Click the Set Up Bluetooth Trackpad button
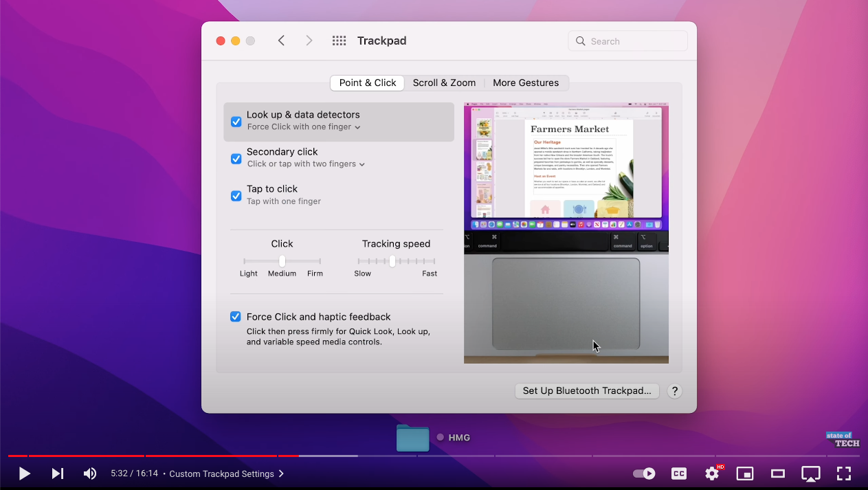 pyautogui.click(x=587, y=391)
